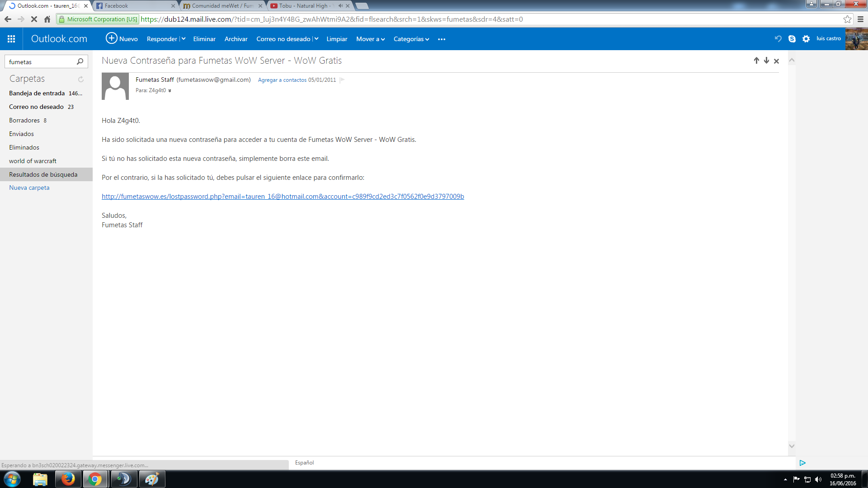Close the Facebook tab
The image size is (868, 488).
[x=173, y=6]
